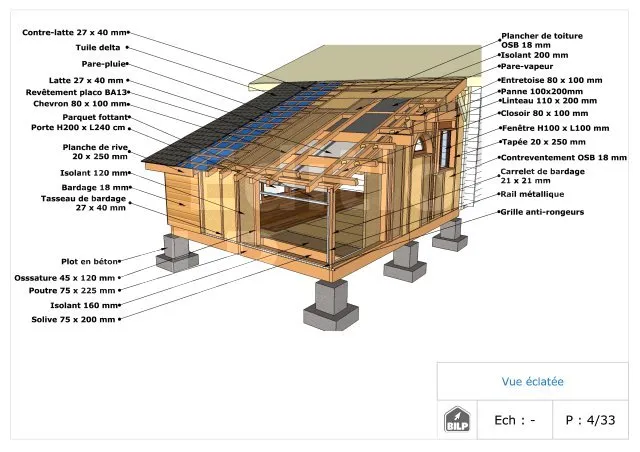Click the 'Fenêtre H100 x L100 mm' label

tap(553, 128)
